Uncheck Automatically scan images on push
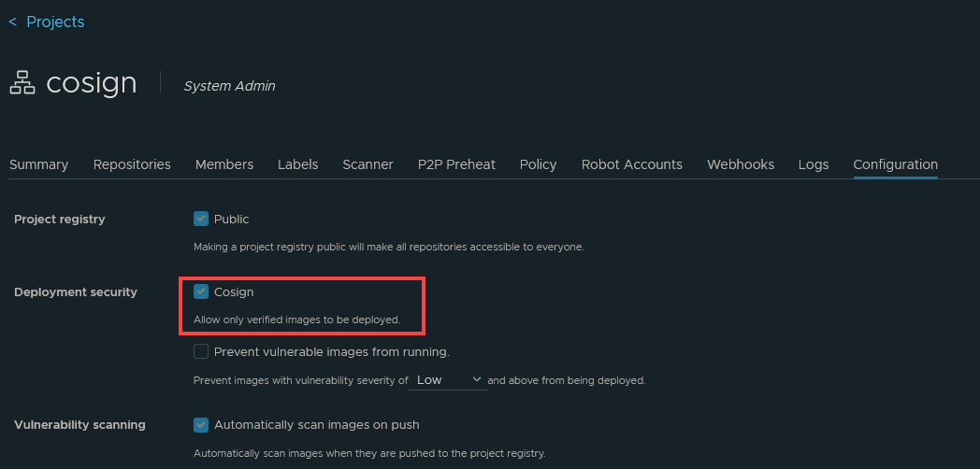This screenshot has width=980, height=469. [201, 424]
